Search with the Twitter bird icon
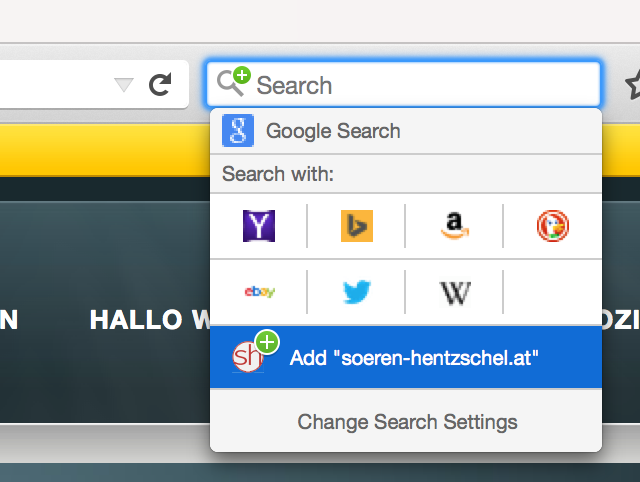Screen dimensions: 640x482 pyautogui.click(x=356, y=292)
